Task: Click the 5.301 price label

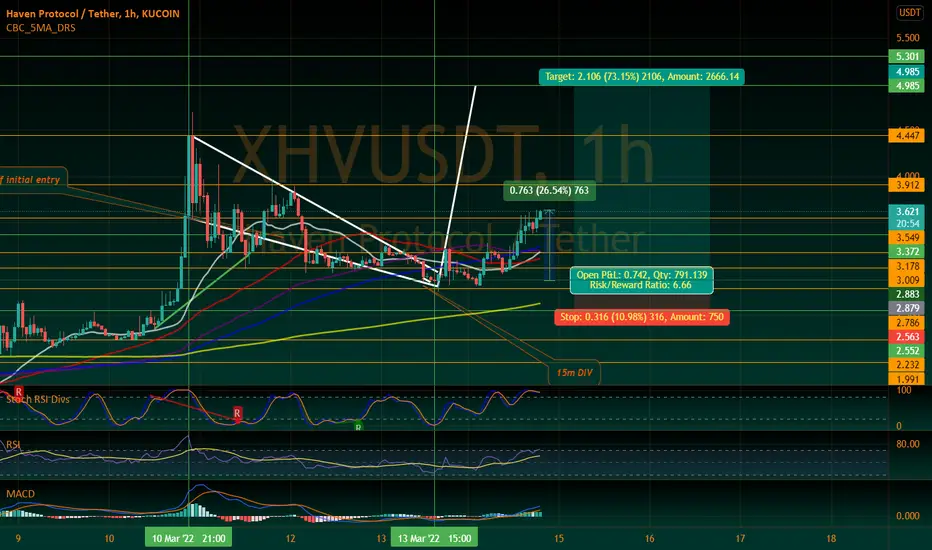Action: click(x=907, y=56)
